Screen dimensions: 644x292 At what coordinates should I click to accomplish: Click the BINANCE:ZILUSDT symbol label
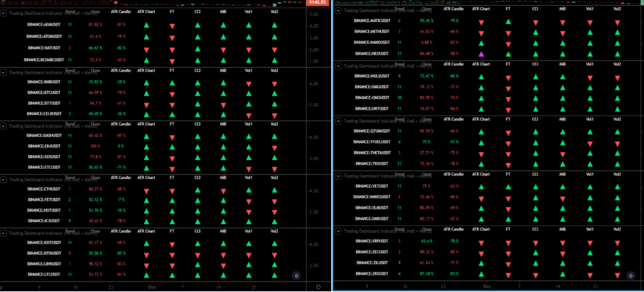[x=372, y=263]
